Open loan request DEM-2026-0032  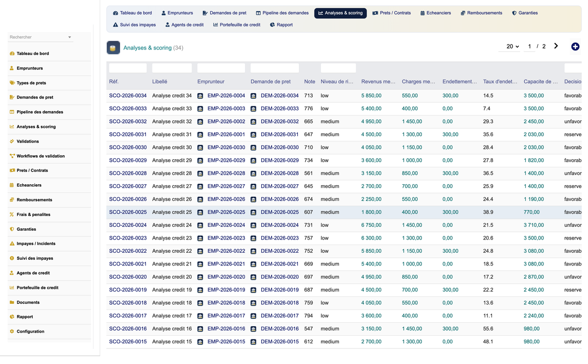280,121
